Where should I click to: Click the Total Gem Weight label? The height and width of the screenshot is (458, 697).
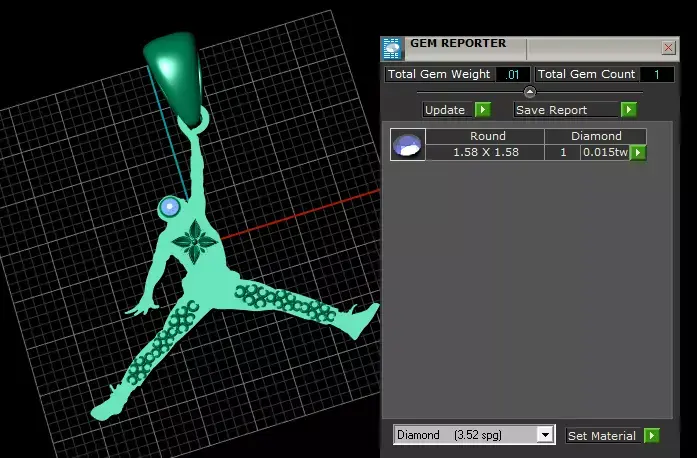(439, 74)
